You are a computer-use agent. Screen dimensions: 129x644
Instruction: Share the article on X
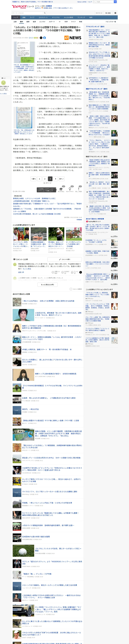point(41,38)
